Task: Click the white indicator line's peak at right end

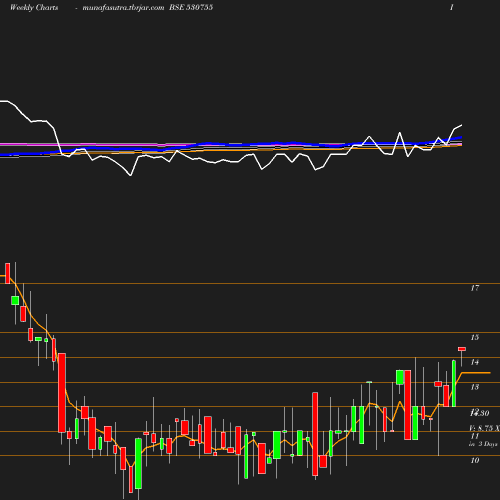Action: pyautogui.click(x=462, y=125)
